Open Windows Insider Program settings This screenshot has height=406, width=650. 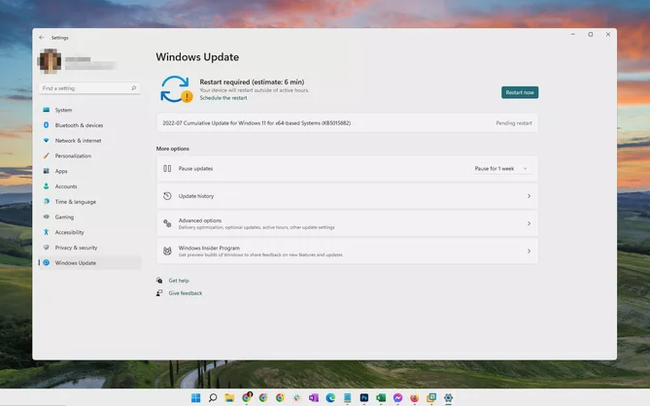(346, 251)
